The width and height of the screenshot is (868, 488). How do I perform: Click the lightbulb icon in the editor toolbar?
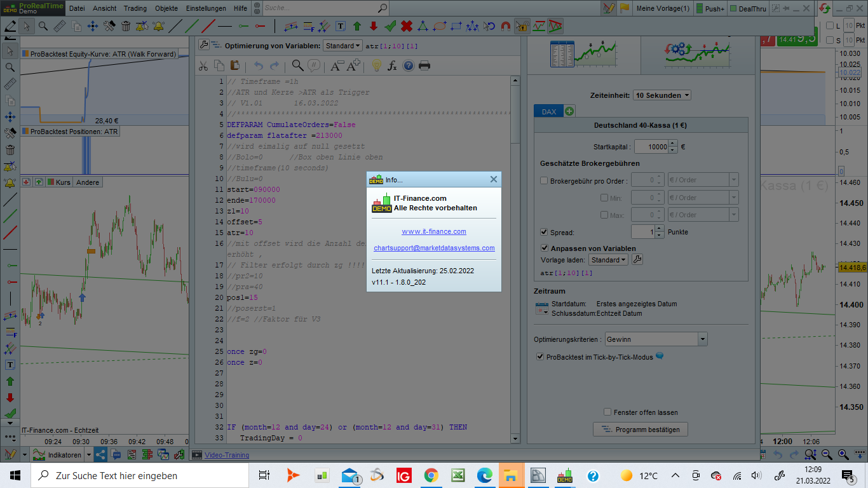[x=376, y=65]
